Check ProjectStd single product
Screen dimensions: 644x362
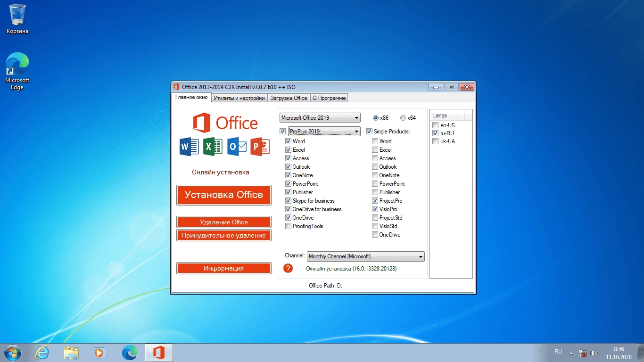375,218
